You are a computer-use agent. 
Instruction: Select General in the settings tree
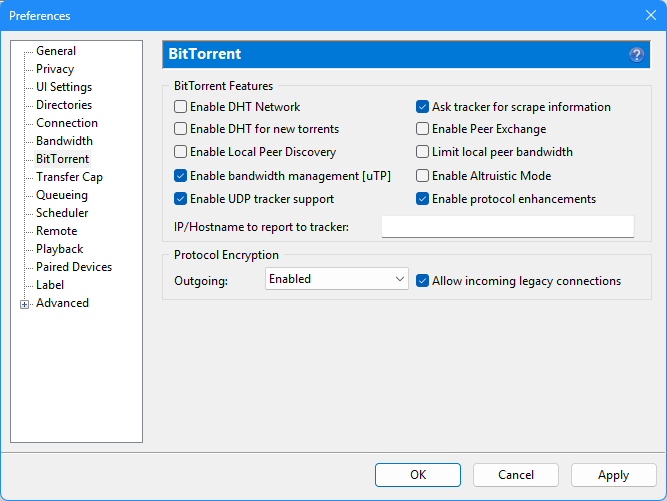[56, 51]
